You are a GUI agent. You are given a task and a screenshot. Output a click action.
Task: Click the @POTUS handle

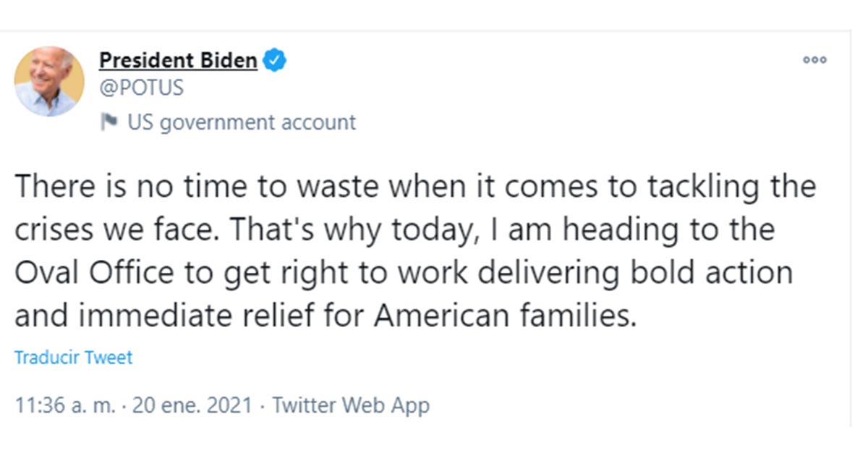(x=142, y=88)
